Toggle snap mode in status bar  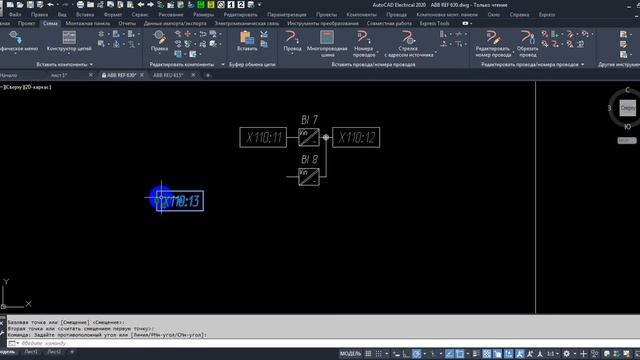pyautogui.click(x=378, y=354)
